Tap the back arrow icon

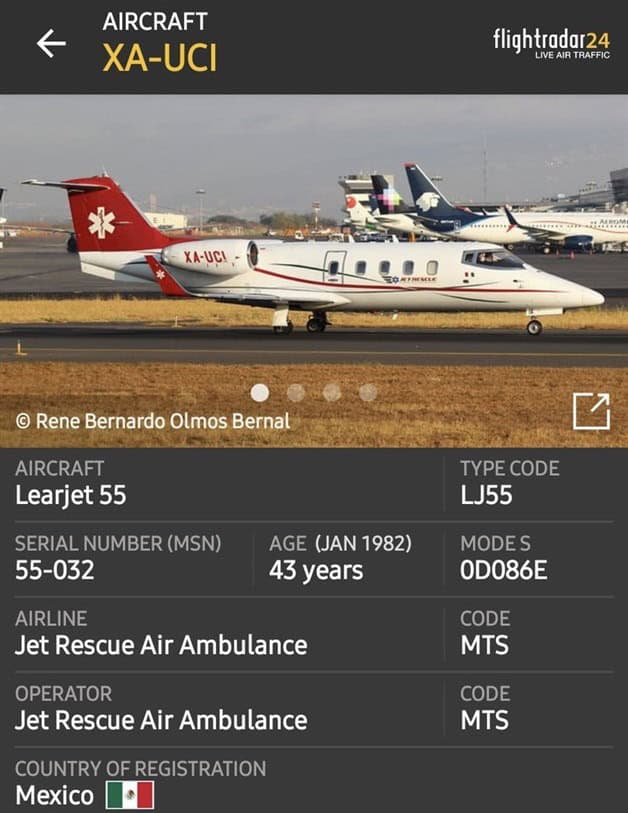point(51,43)
